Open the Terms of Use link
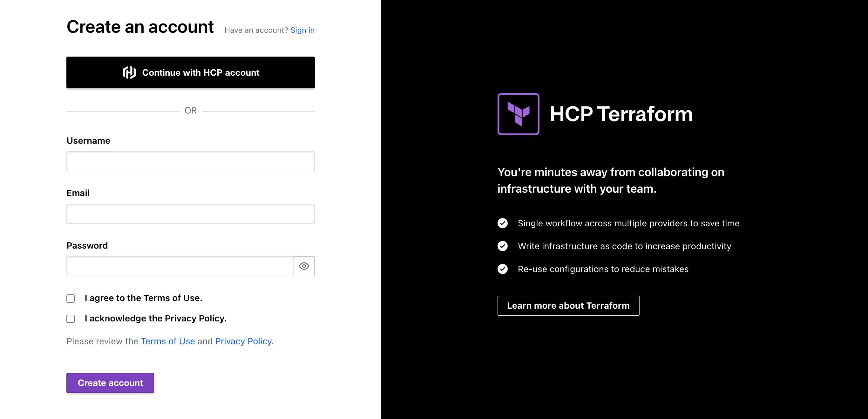868x419 pixels. (x=168, y=341)
